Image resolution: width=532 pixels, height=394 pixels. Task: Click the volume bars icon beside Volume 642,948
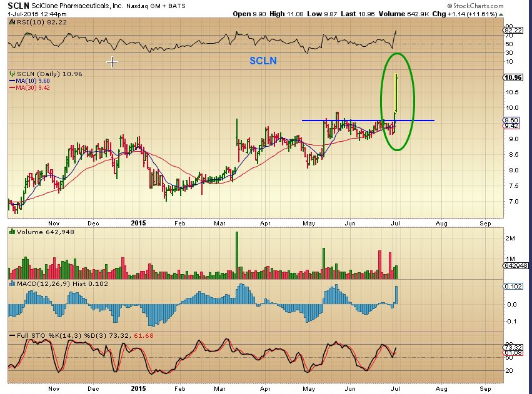[x=13, y=232]
